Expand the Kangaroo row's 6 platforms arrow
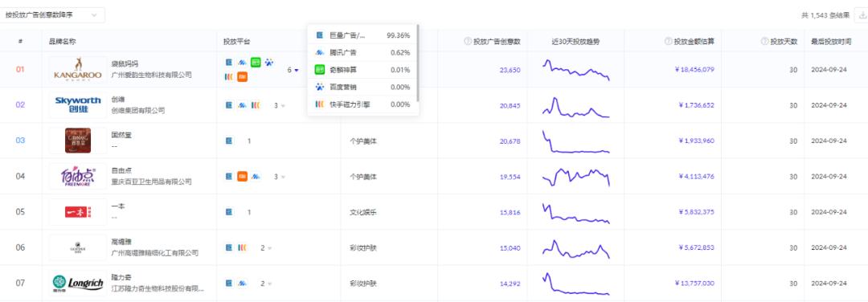Screen dimensions: 868x302 pyautogui.click(x=296, y=70)
